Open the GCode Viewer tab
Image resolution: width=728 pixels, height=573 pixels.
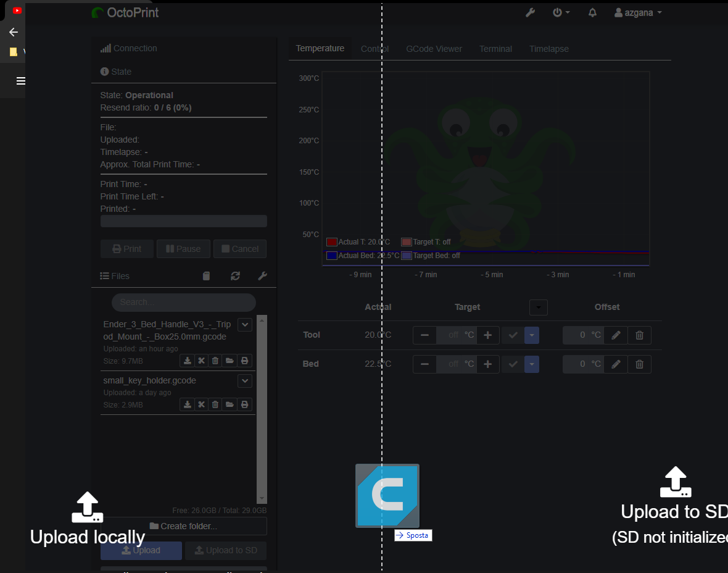[x=434, y=49]
